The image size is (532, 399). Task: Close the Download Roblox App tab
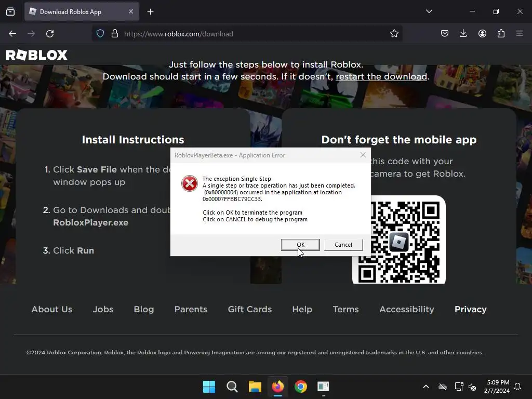(131, 11)
